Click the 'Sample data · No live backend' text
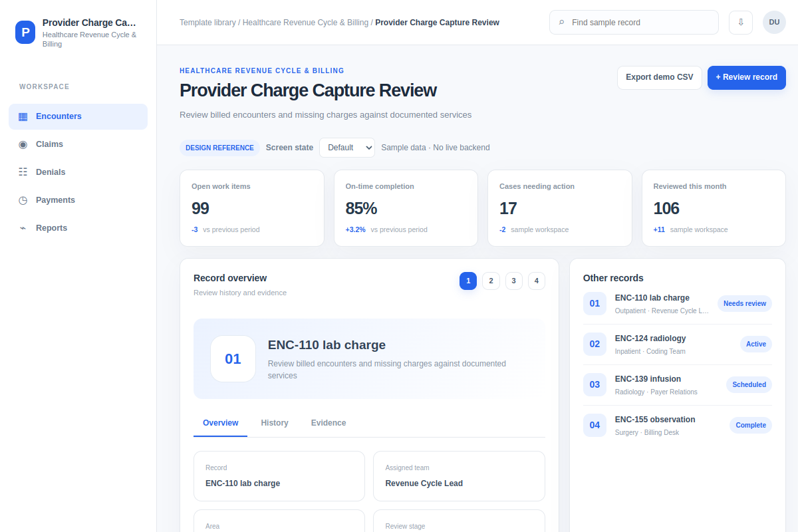798x532 pixels. pos(436,148)
